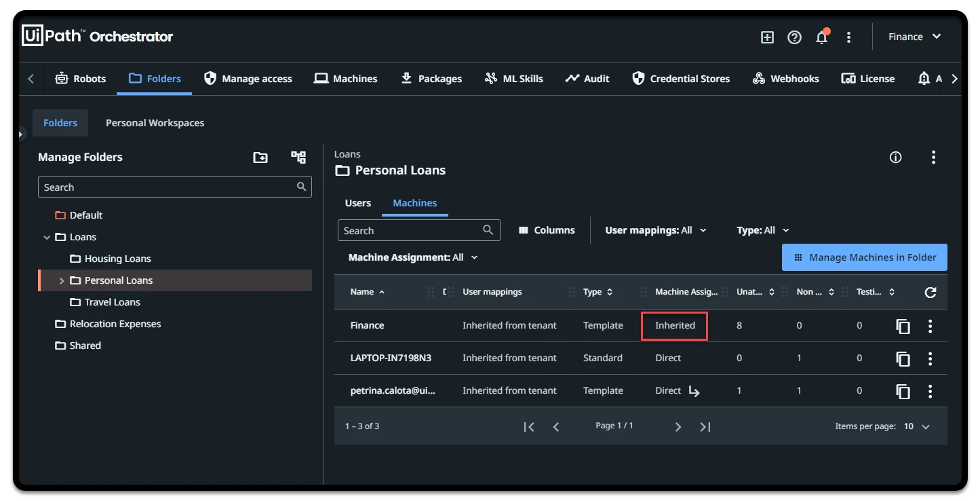Switch to the Users tab
The image size is (980, 501).
(358, 203)
